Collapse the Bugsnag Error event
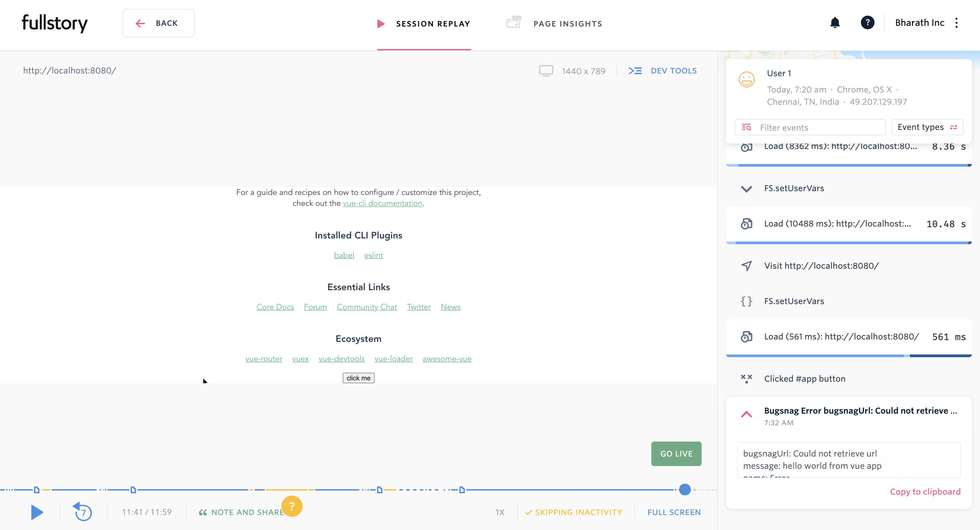 [747, 414]
